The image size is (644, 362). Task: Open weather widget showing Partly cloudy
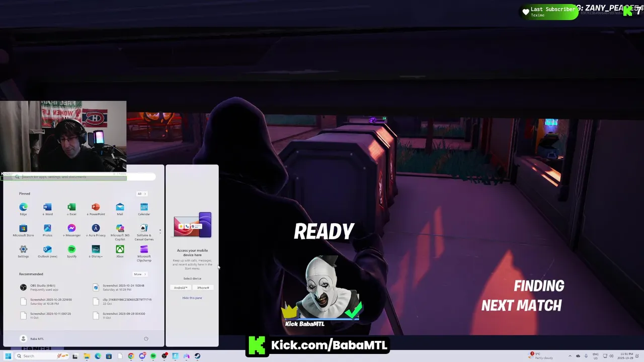(540, 356)
